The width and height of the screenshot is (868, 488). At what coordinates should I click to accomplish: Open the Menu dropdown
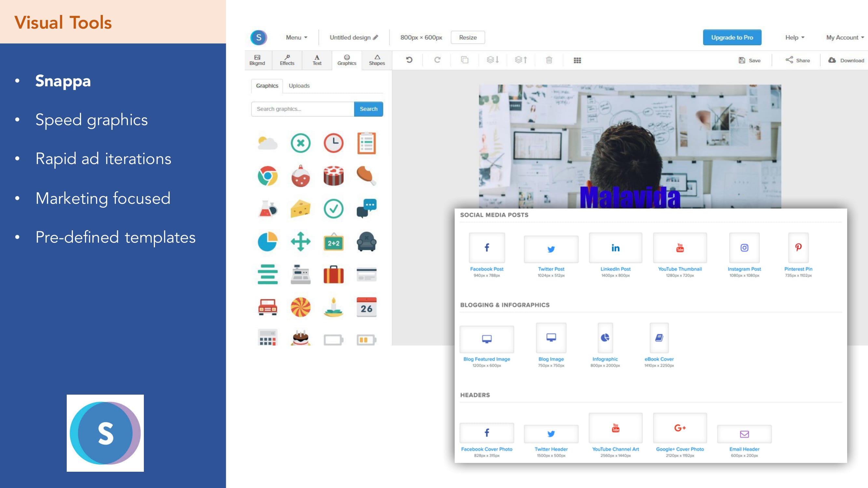tap(296, 37)
